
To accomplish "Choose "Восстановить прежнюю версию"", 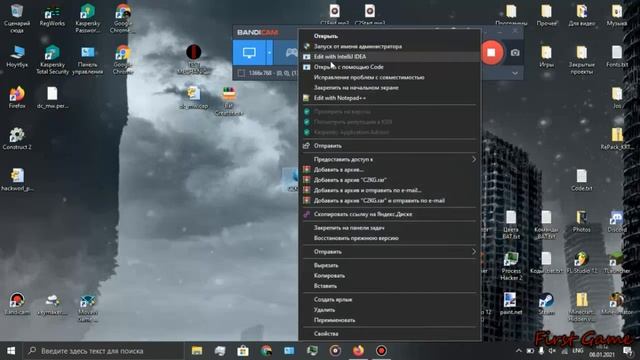I will pyautogui.click(x=389, y=238).
